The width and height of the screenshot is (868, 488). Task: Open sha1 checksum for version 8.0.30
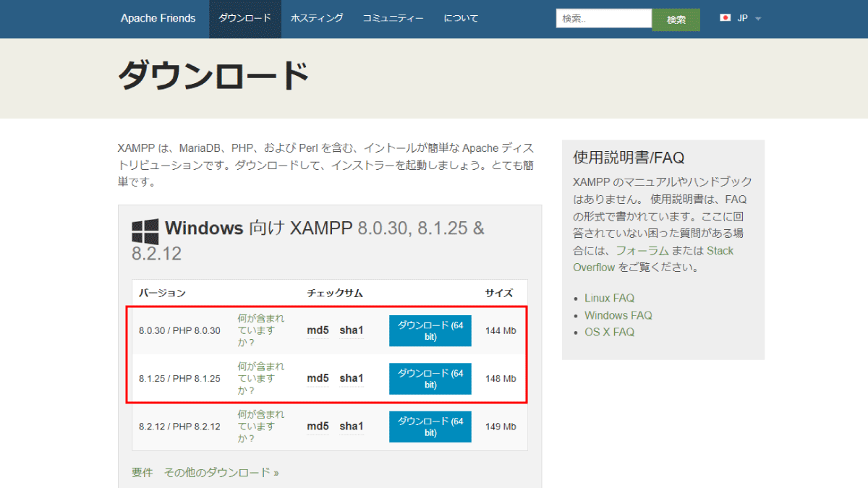coord(352,330)
